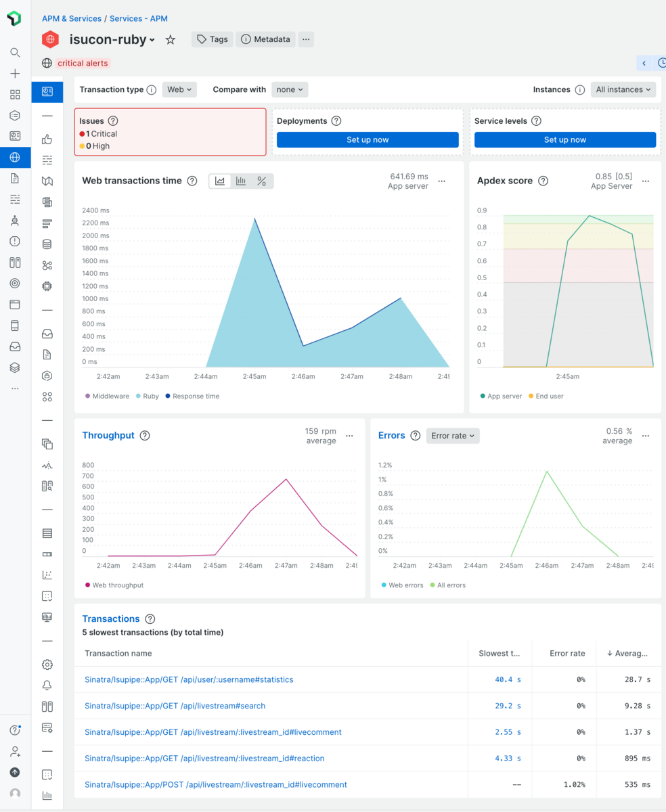Switch Web transactions time to area chart view
666x812 pixels.
(220, 181)
